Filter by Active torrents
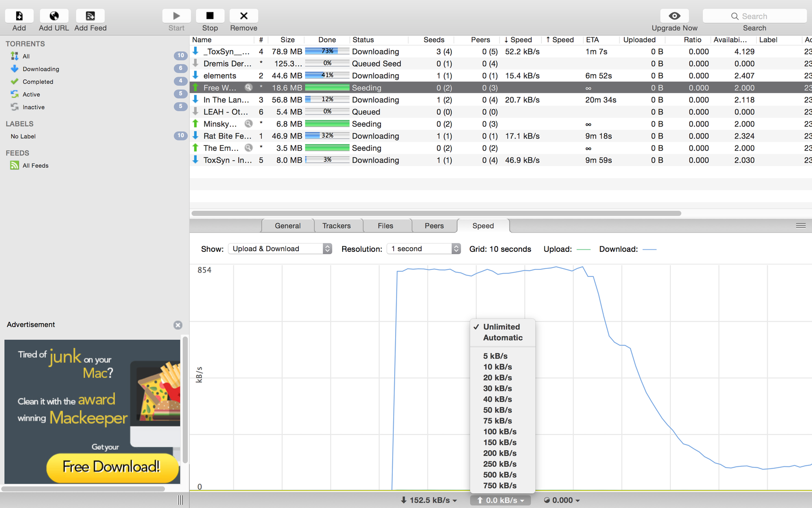This screenshot has width=812, height=508. click(x=94, y=95)
